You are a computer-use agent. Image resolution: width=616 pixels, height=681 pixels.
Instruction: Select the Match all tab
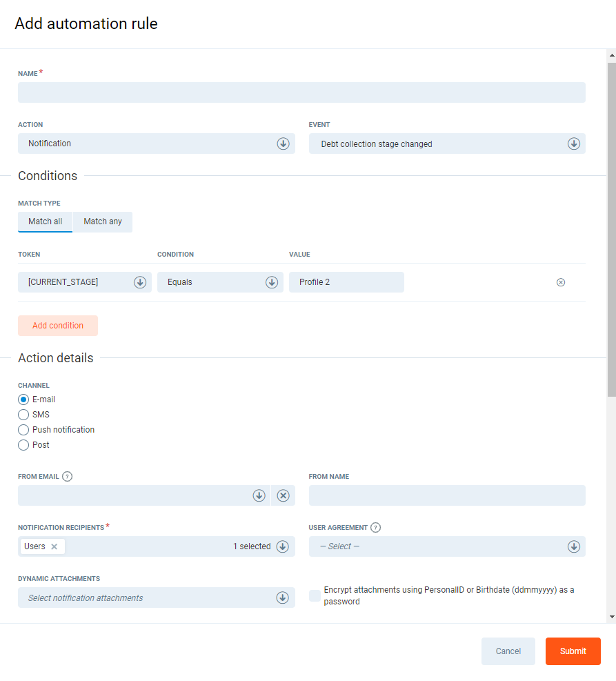tap(46, 221)
